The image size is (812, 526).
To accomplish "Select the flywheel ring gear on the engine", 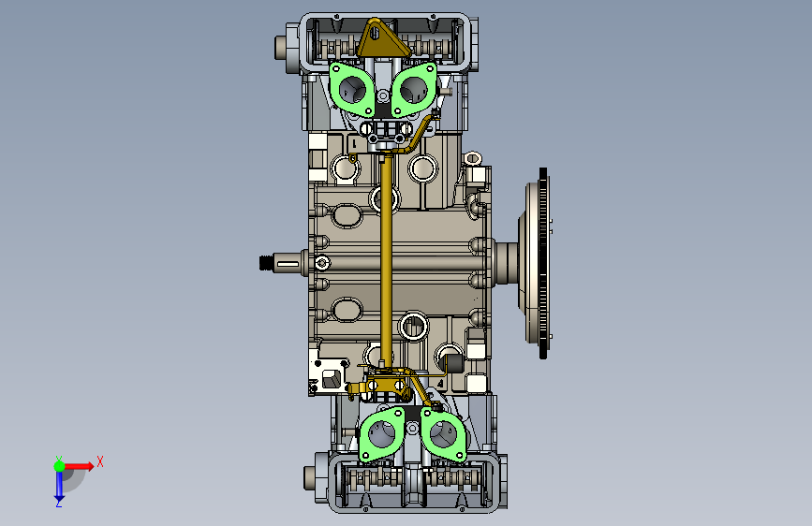I will 542,263.
